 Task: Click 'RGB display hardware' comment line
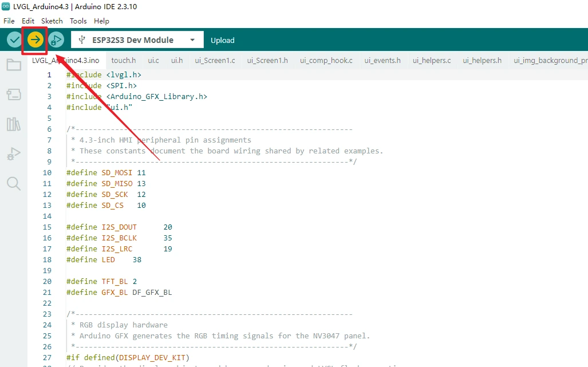123,325
